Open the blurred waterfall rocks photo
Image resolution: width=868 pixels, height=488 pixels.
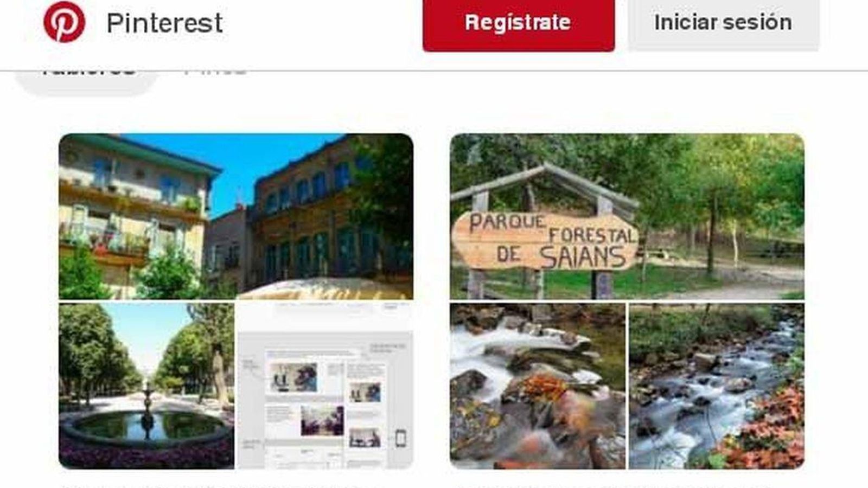coord(537,386)
